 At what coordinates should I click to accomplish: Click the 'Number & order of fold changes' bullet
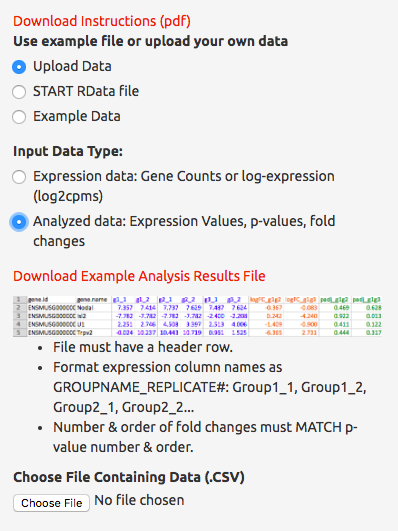tap(205, 437)
